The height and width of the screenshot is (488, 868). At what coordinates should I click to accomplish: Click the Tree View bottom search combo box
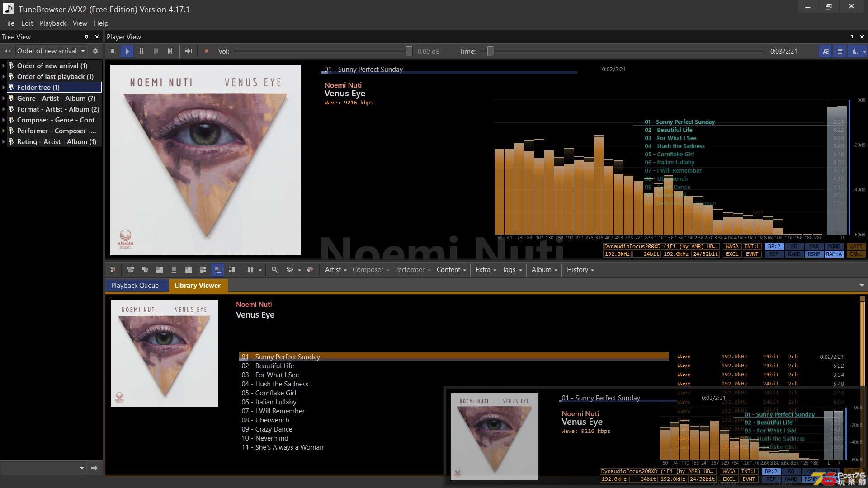[x=43, y=468]
